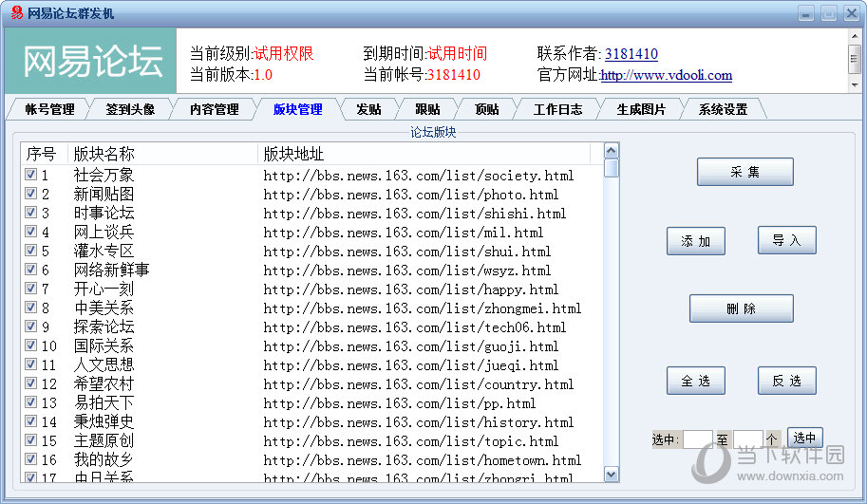867x504 pixels.
Task: Open the author contact link 3181410
Action: click(x=631, y=53)
